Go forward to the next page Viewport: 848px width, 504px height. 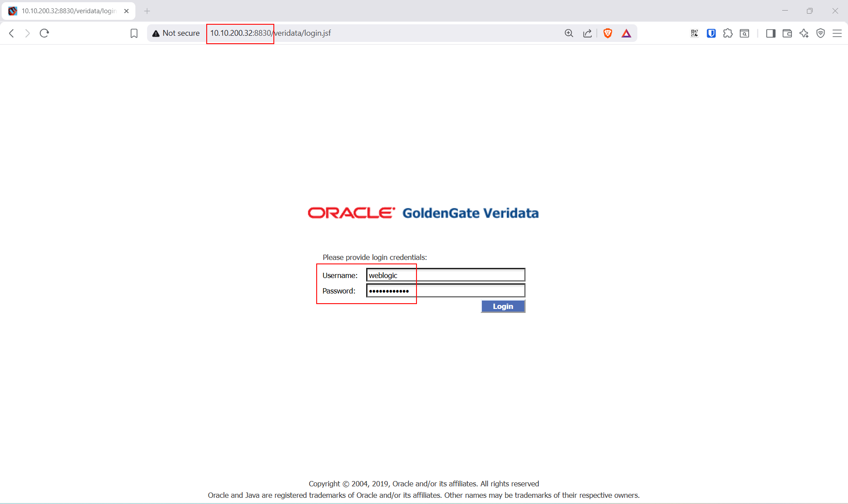27,33
